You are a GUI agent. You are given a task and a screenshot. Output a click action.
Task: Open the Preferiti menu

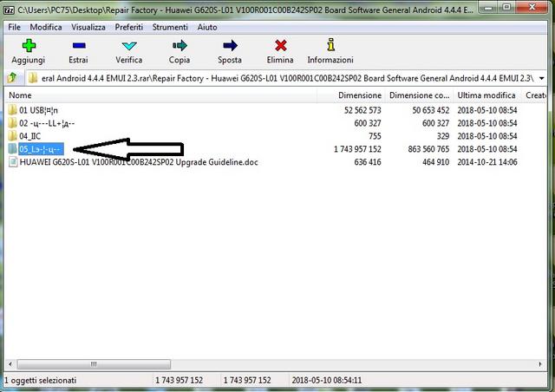(x=129, y=27)
